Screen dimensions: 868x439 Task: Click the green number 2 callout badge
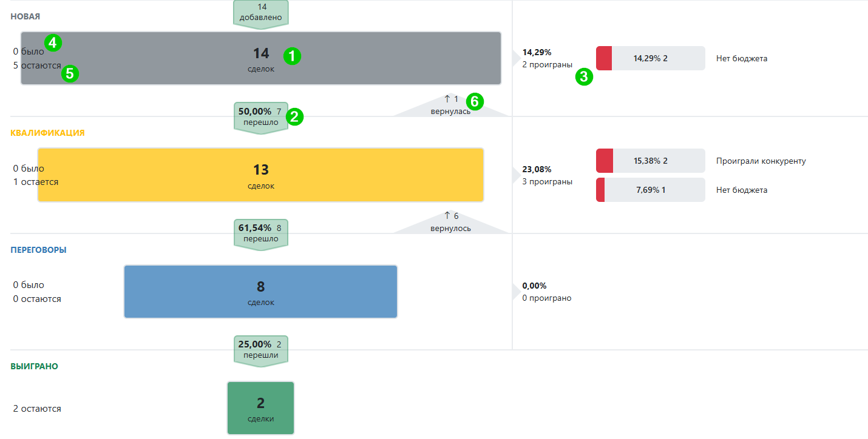(x=294, y=117)
